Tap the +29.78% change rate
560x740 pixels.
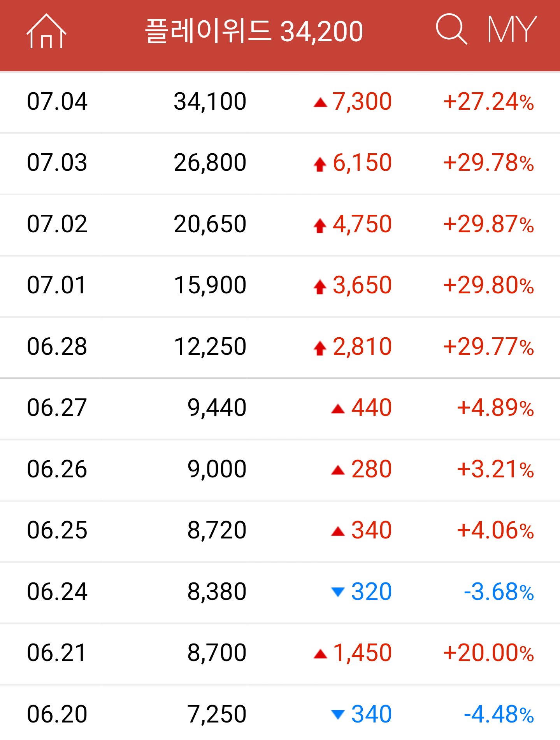click(488, 163)
